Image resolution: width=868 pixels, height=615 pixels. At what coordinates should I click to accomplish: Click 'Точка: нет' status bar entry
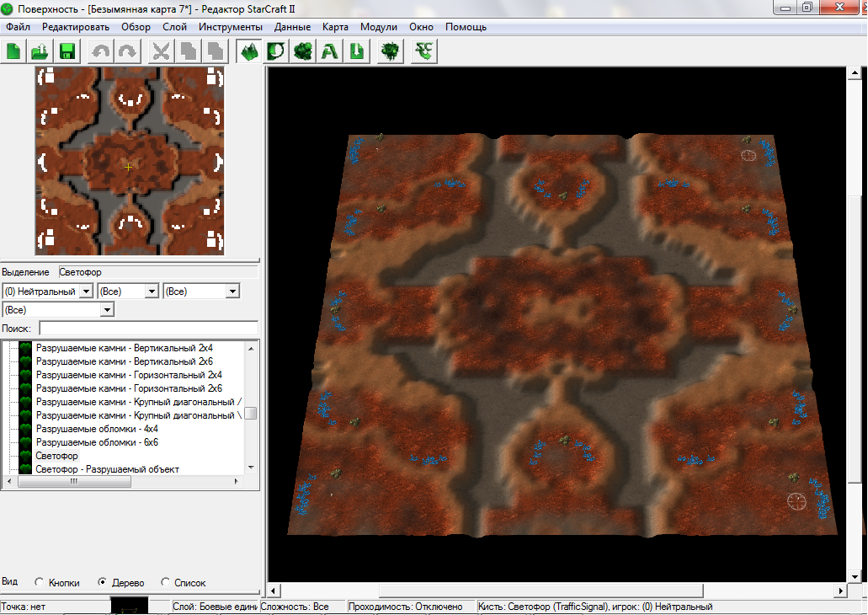click(x=24, y=607)
